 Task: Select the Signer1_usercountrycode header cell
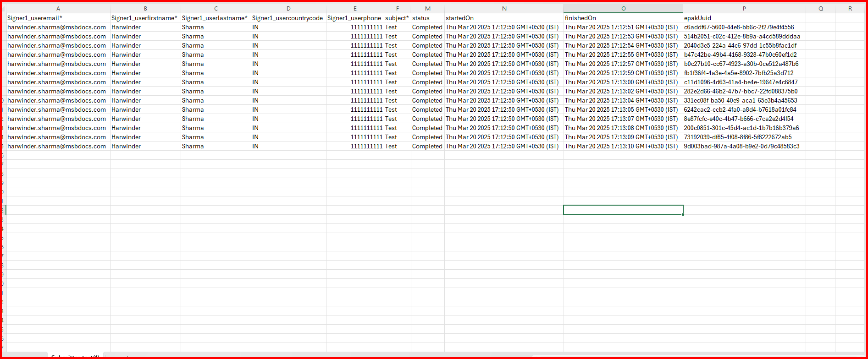pos(288,18)
